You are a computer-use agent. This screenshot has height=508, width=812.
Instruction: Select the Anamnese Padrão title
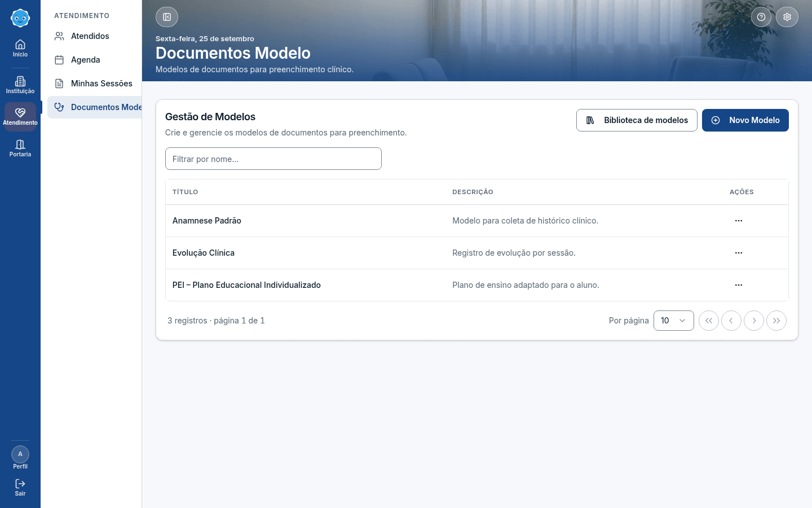tap(207, 221)
